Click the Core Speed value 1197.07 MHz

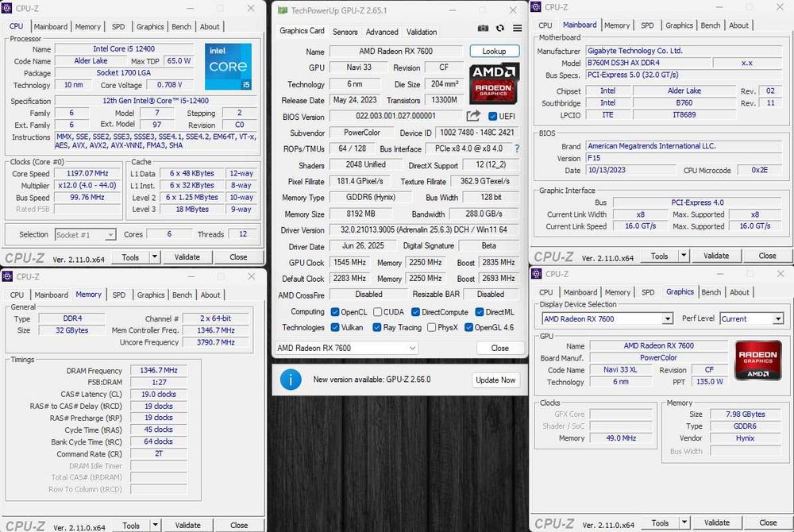click(x=87, y=173)
